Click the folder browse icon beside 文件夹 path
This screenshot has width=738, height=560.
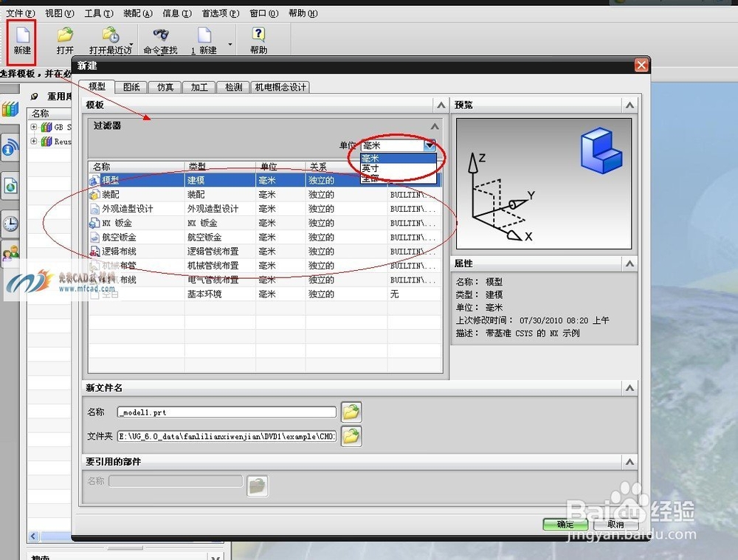(351, 436)
